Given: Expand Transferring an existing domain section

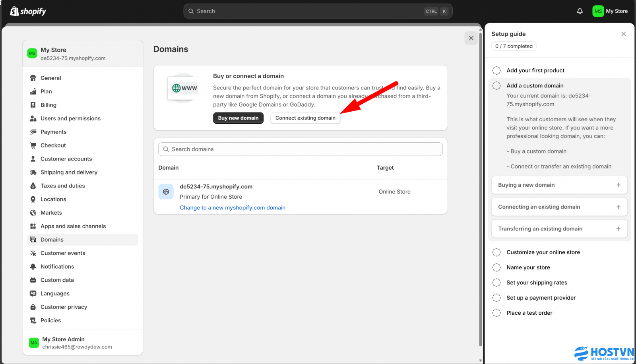Looking at the screenshot, I should pos(559,229).
